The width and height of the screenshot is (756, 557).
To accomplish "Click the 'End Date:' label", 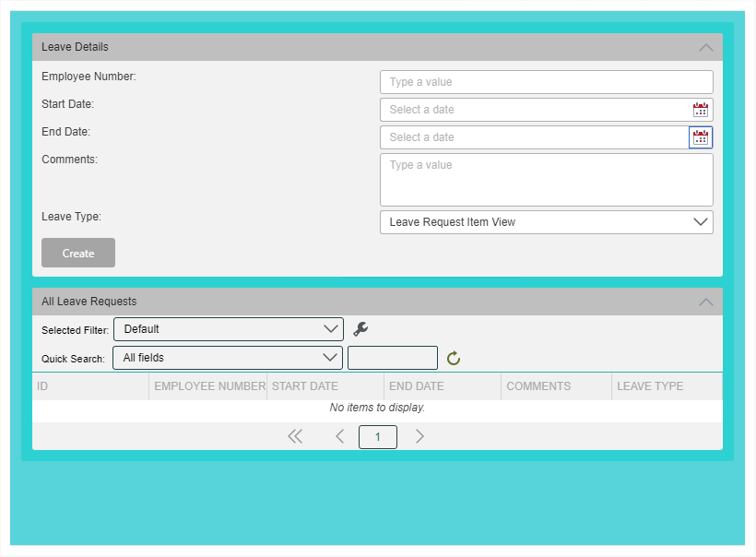I will click(x=66, y=132).
